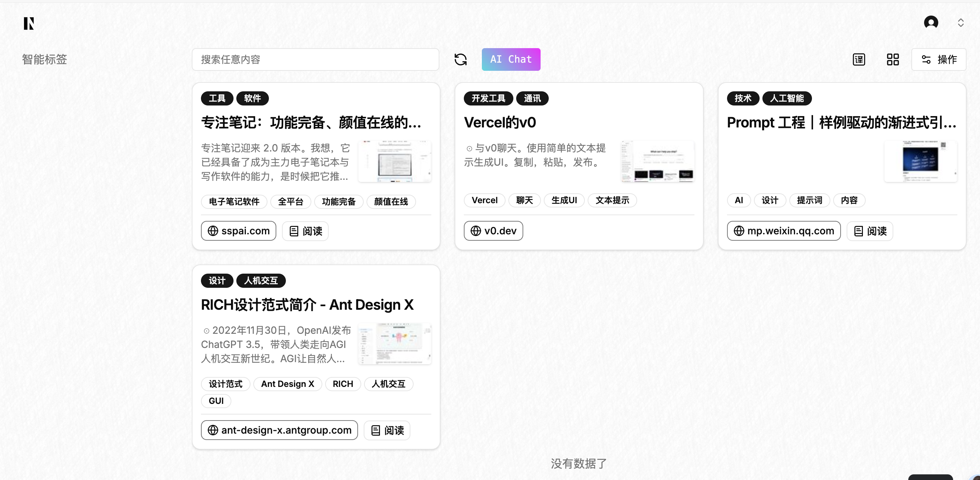
Task: Select the 设计 tag on Prompt card
Action: [769, 200]
